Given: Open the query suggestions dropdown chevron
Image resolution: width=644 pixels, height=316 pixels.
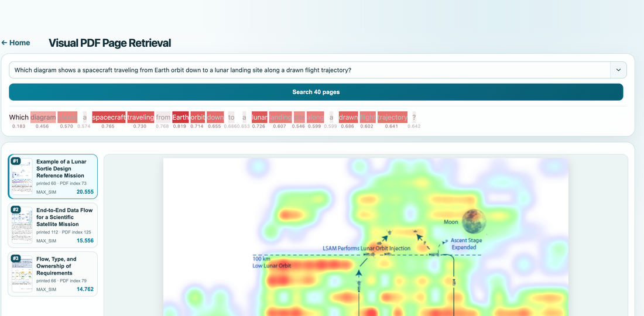Looking at the screenshot, I should coord(618,70).
